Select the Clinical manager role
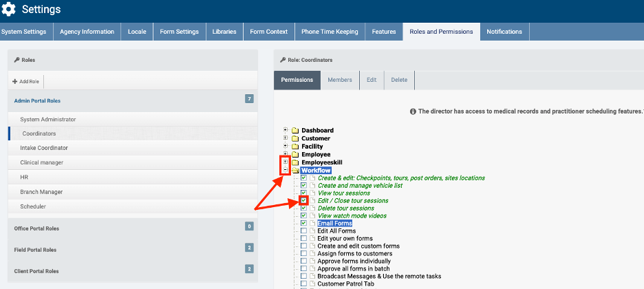 133,162
